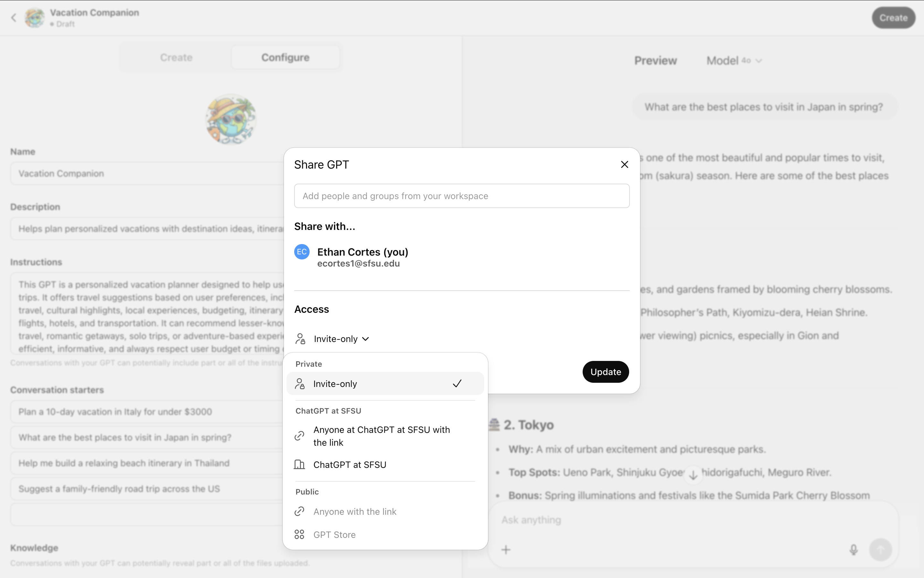Click the Description field
The width and height of the screenshot is (924, 578).
[x=147, y=229]
